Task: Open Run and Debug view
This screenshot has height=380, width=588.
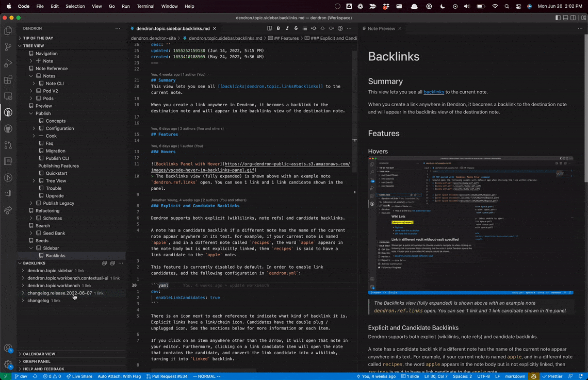Action: [x=8, y=63]
